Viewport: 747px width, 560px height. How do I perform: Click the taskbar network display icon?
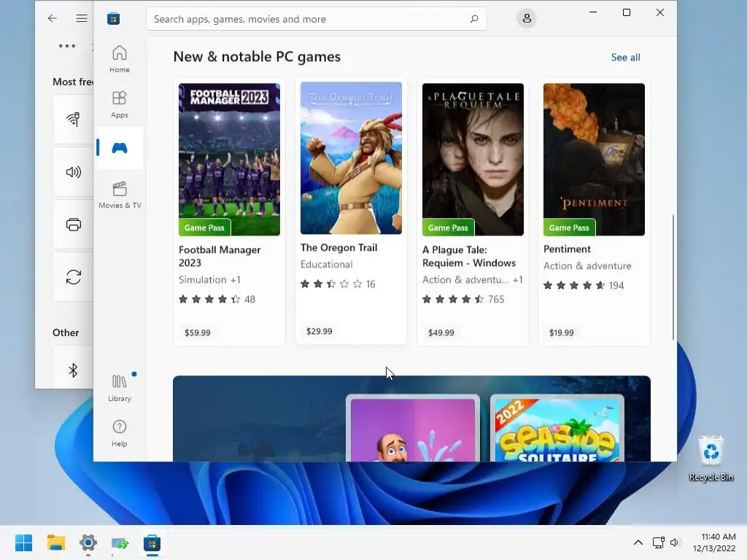point(659,542)
